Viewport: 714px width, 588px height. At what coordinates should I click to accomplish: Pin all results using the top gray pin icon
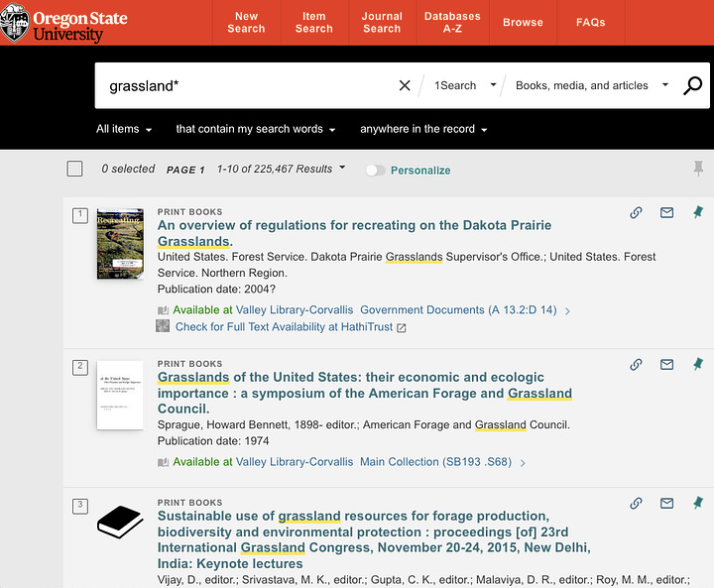pyautogui.click(x=698, y=168)
